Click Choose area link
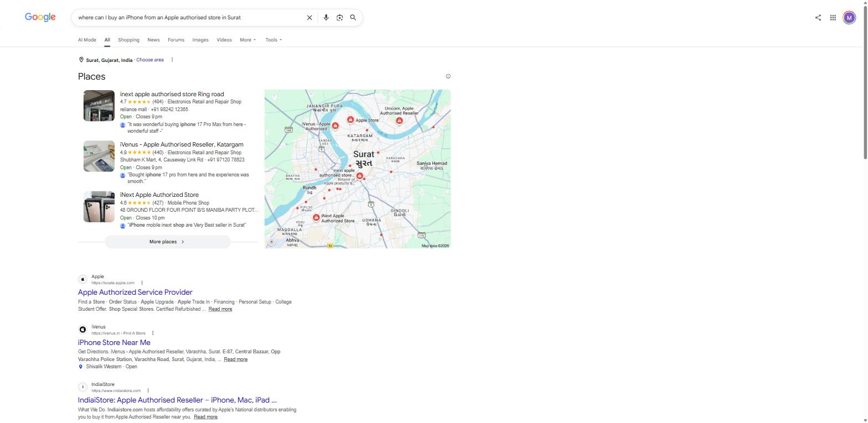The image size is (868, 423). 150,60
